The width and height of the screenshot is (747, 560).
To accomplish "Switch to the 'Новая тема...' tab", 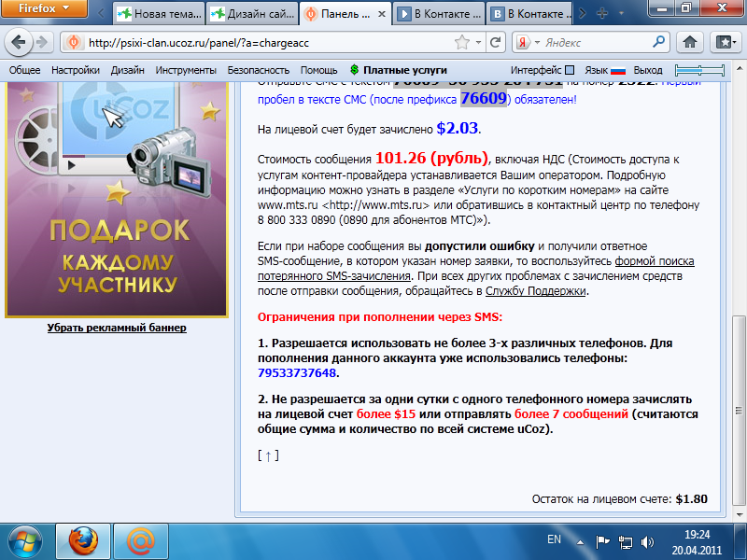I will 160,13.
